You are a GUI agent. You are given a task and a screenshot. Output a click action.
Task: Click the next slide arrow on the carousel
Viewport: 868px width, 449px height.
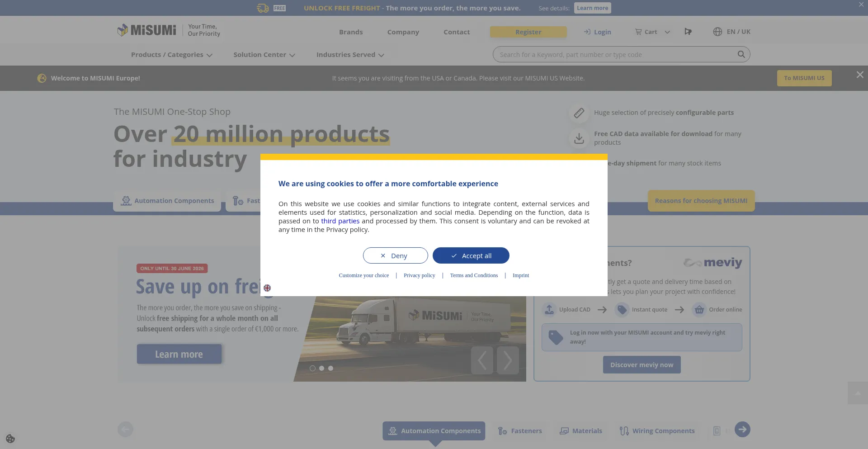[508, 360]
